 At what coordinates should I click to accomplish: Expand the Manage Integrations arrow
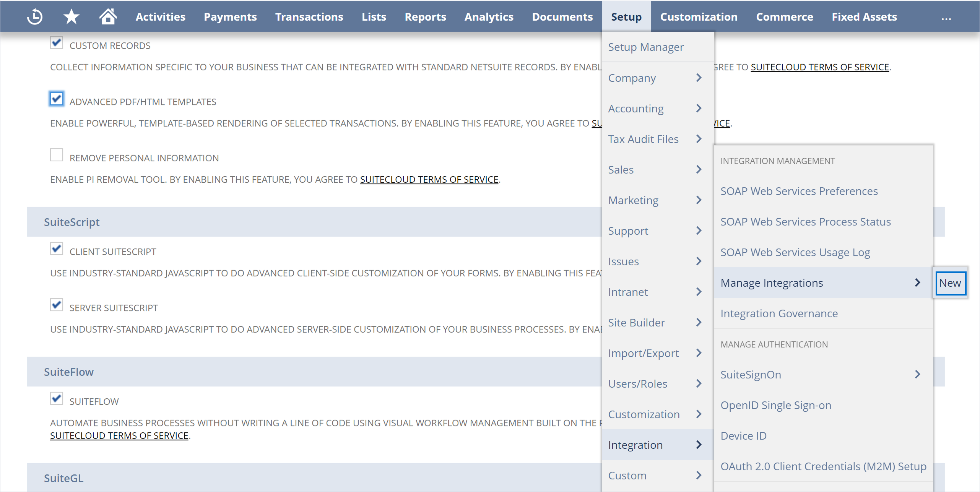(x=917, y=283)
